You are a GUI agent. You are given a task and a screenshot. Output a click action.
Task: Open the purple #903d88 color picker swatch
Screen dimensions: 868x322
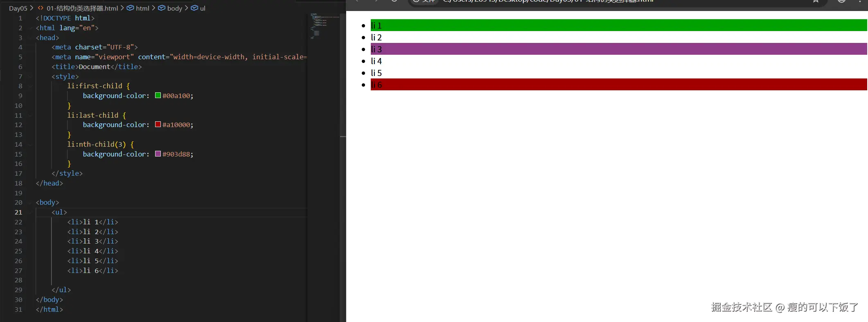pos(158,154)
